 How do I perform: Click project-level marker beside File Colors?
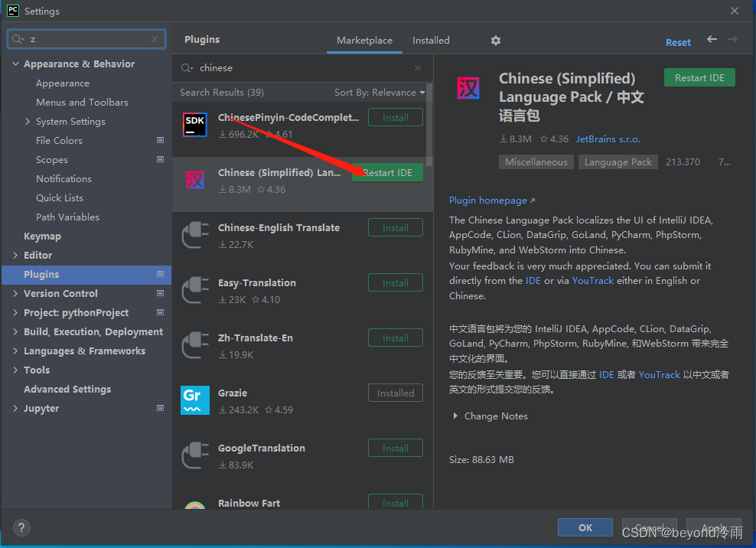tap(161, 140)
